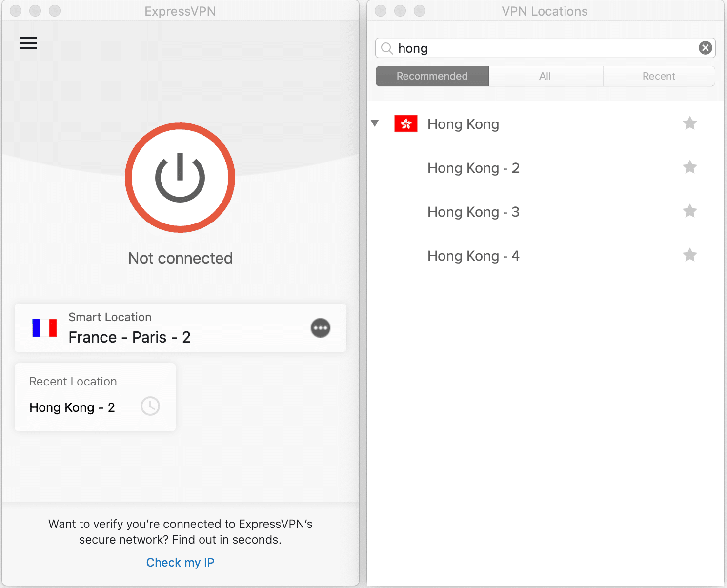Select Hong Kong - 4 location

[545, 256]
